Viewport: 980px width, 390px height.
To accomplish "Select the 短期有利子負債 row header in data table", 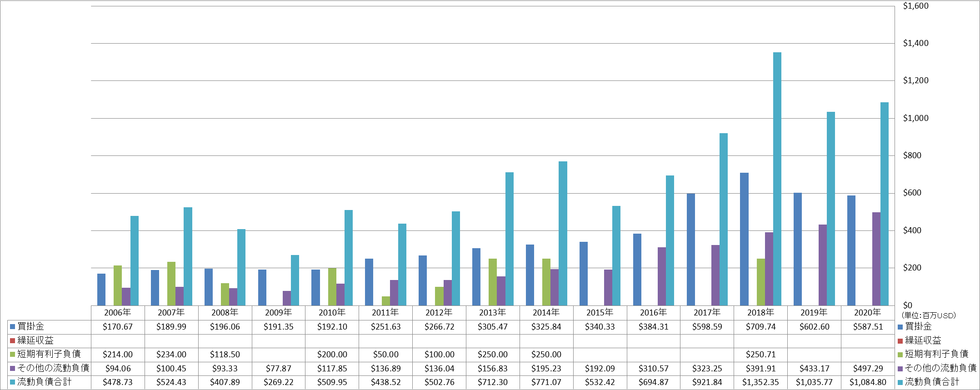I will pyautogui.click(x=49, y=354).
